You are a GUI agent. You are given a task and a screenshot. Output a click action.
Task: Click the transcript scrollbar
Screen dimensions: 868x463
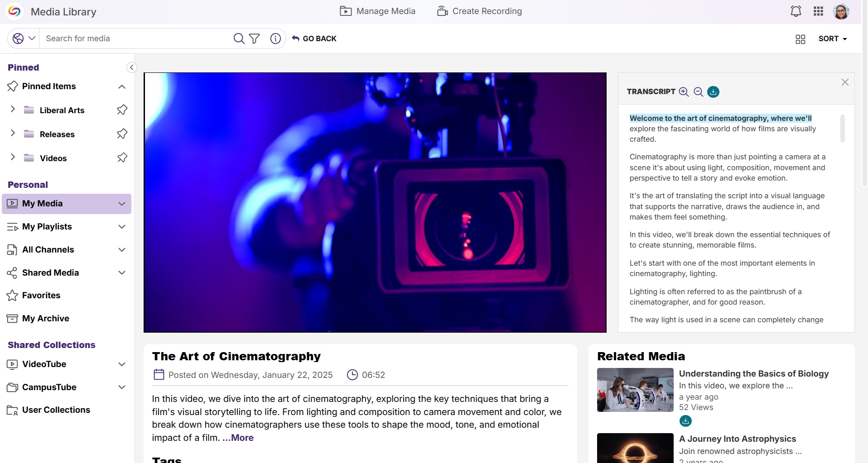843,129
